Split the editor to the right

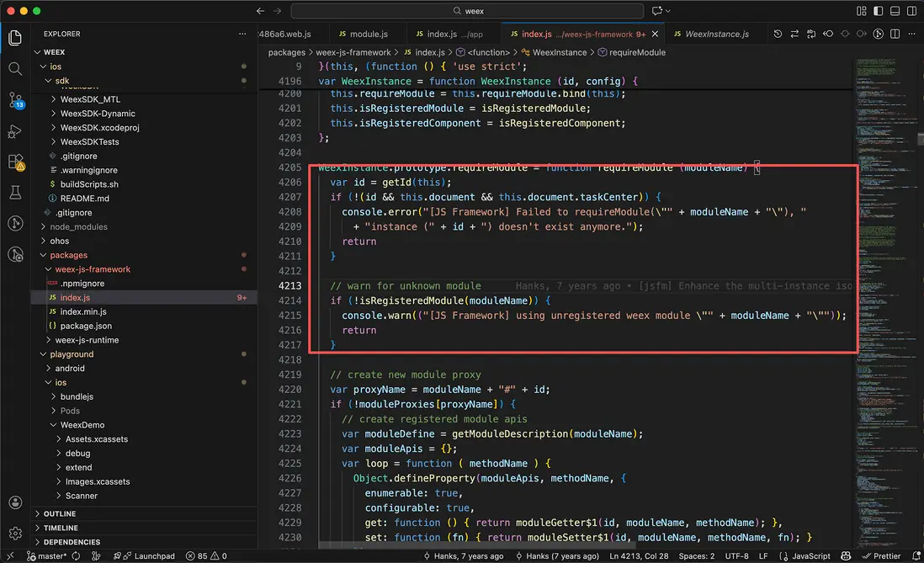tap(895, 35)
